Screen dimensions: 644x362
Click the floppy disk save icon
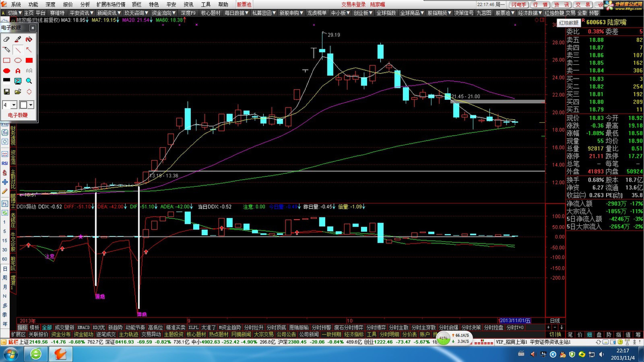tap(6, 92)
